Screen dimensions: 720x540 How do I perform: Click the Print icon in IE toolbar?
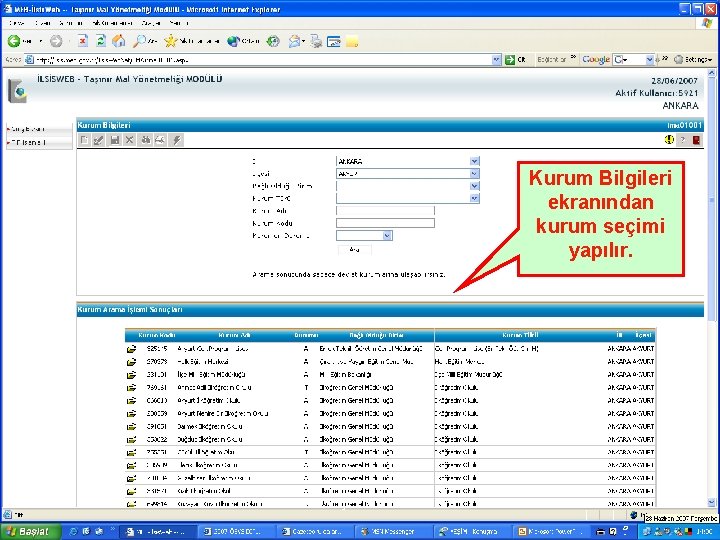click(x=316, y=41)
